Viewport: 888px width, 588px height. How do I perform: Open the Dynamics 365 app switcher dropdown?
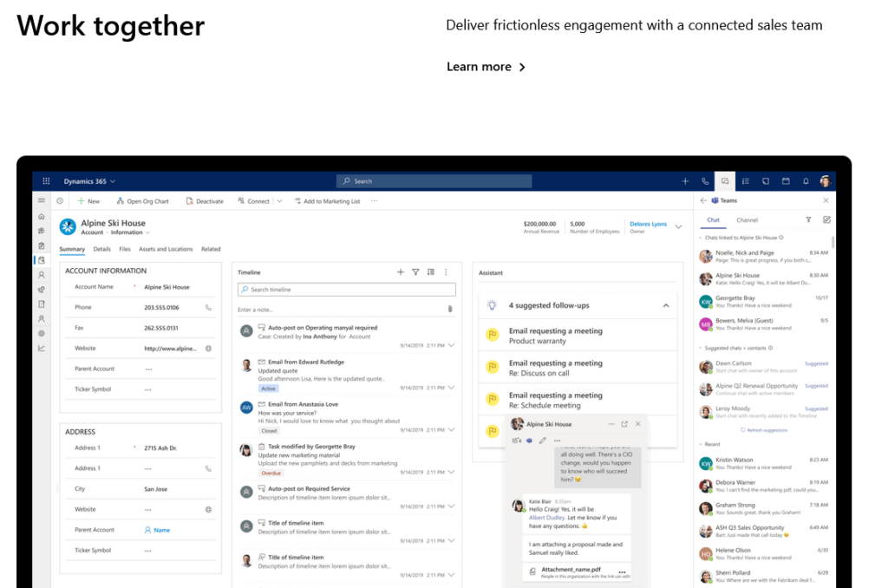point(113,181)
